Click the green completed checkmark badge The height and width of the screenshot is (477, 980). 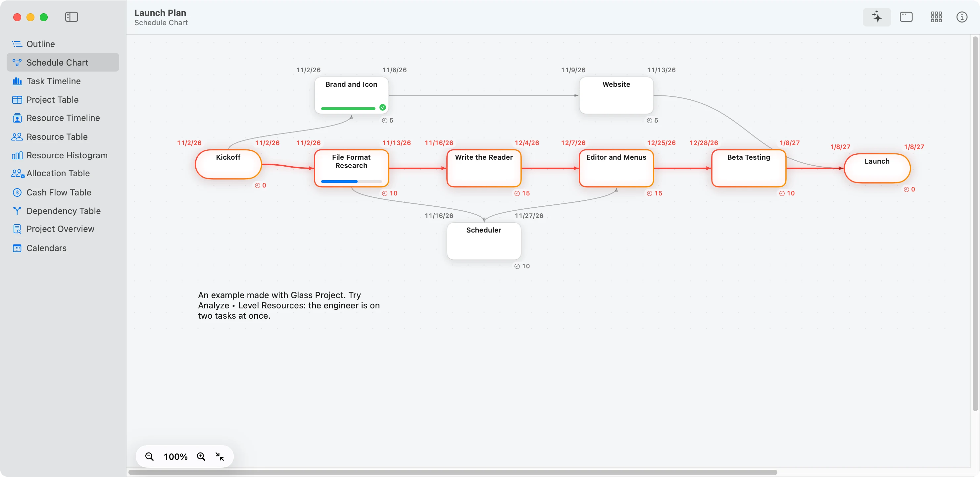(382, 107)
